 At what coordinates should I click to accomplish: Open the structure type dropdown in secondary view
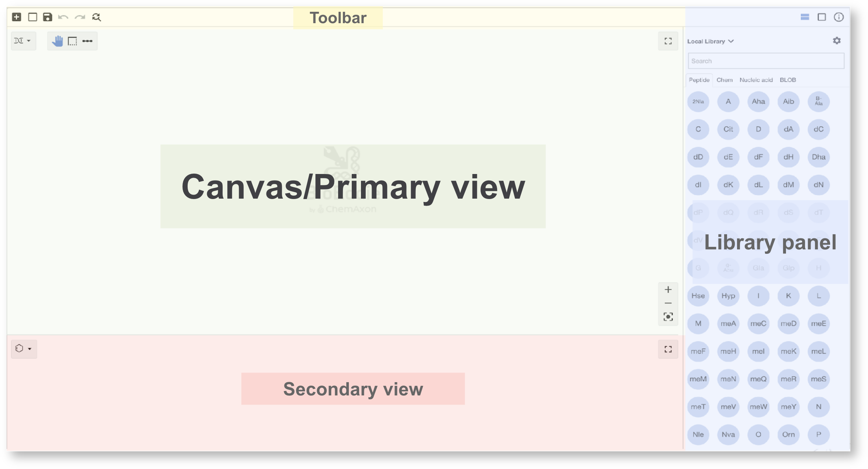(24, 349)
